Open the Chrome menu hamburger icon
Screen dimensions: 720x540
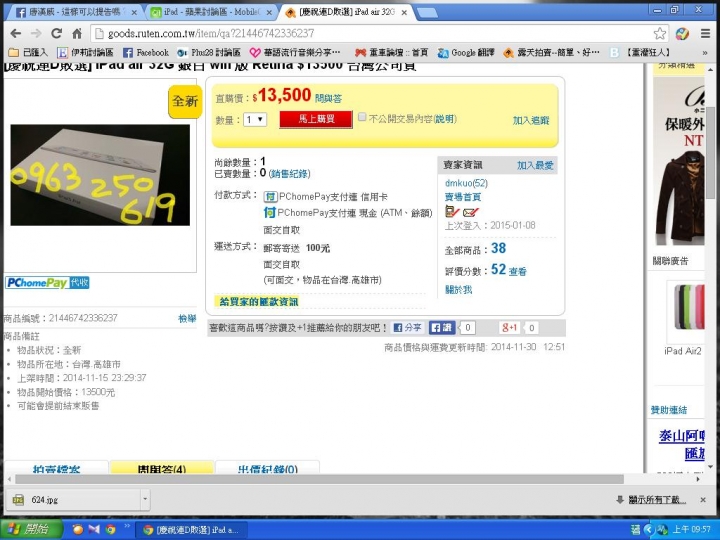pos(705,34)
